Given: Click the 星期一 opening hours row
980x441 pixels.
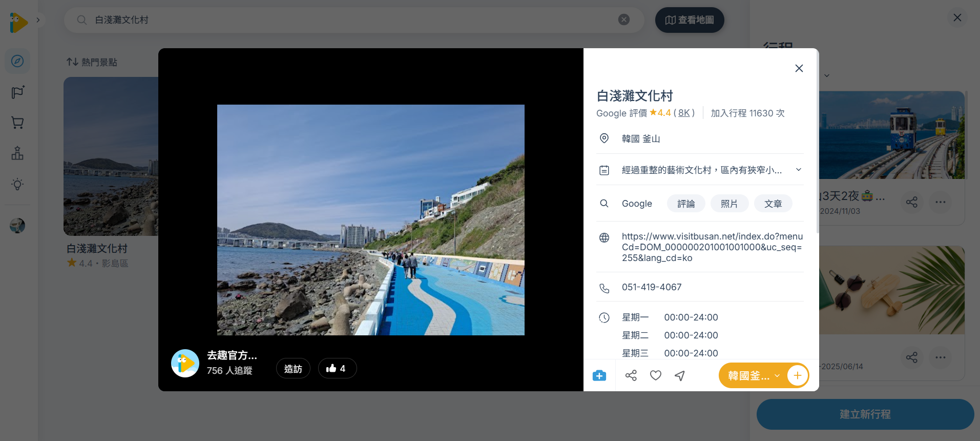Looking at the screenshot, I should (x=670, y=317).
